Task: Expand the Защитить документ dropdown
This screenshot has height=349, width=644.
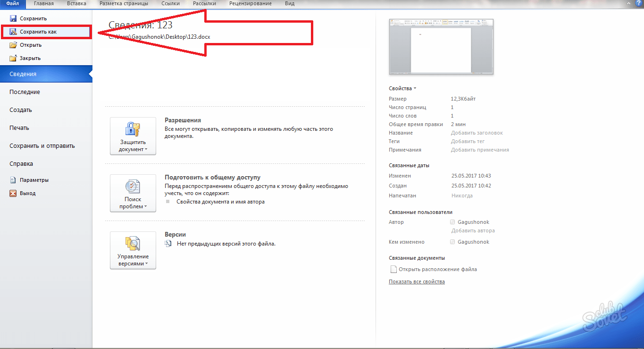Action: [x=133, y=136]
